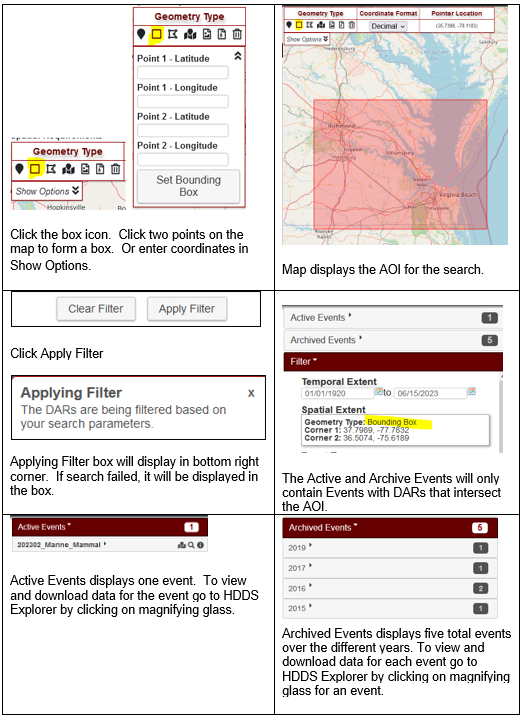Expand the 2019 archived events group
The height and width of the screenshot is (716, 522).
click(x=390, y=548)
